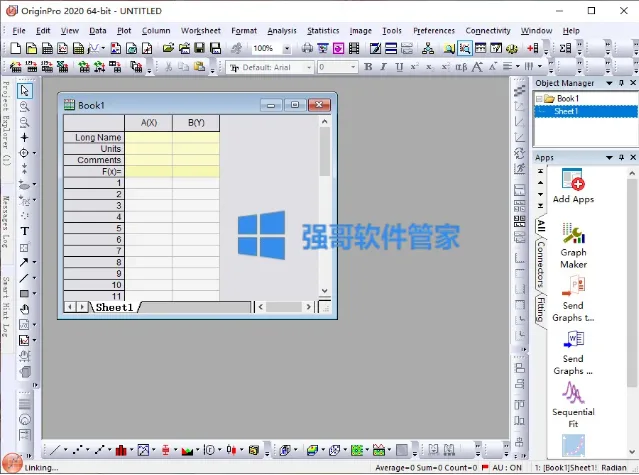Toggle AU : ON status indicator

[507, 468]
